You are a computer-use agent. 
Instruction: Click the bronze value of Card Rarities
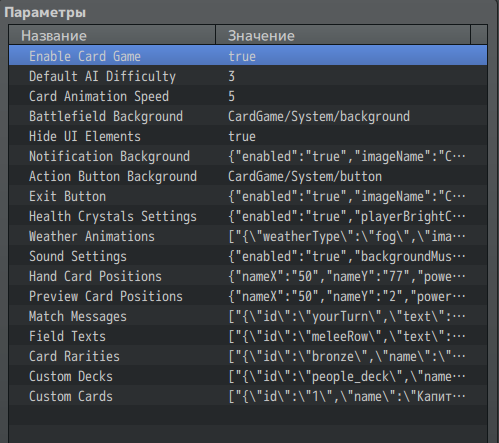tap(347, 356)
